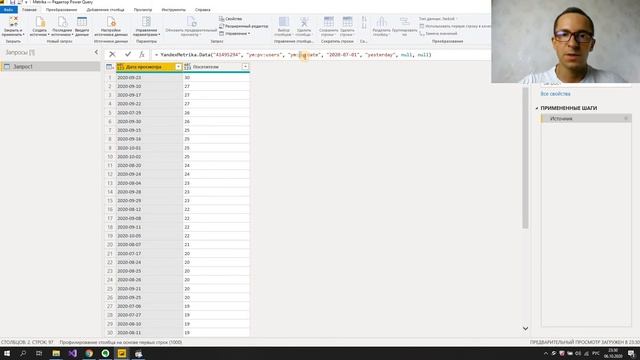Click Use First Row as Headers
The width and height of the screenshot is (640, 360).
tap(455, 26)
